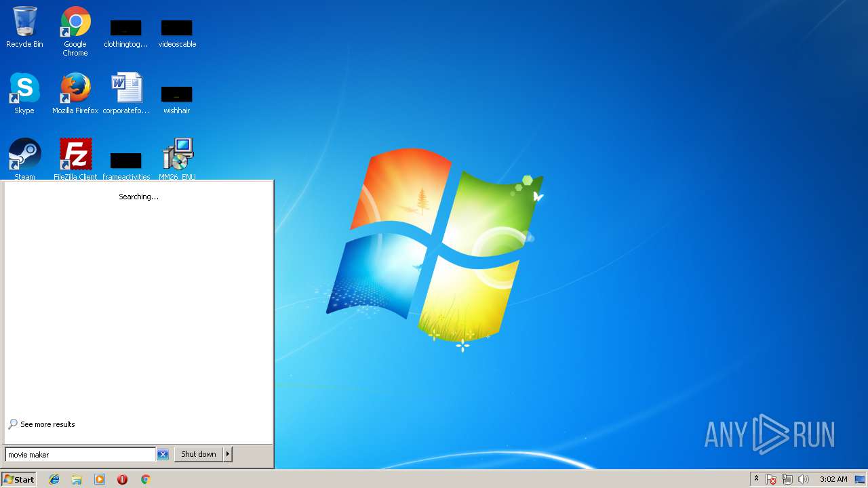Expand the Shut down options arrow

coord(228,454)
